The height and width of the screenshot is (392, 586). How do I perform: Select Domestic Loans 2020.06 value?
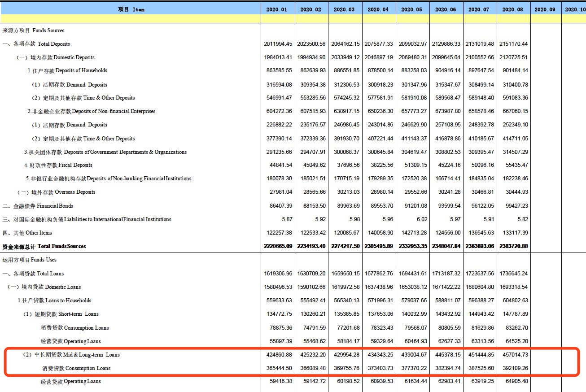[446, 287]
